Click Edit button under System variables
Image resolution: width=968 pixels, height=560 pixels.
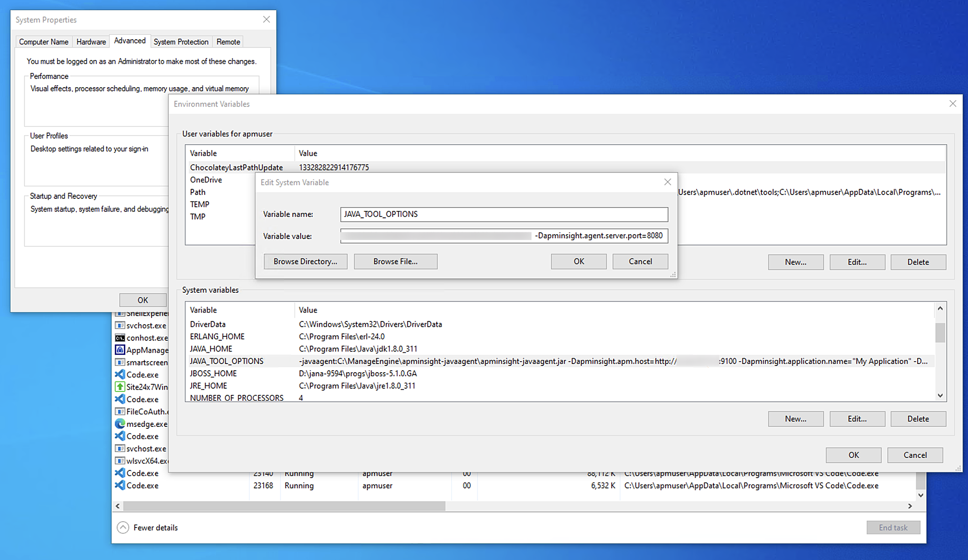[857, 419]
